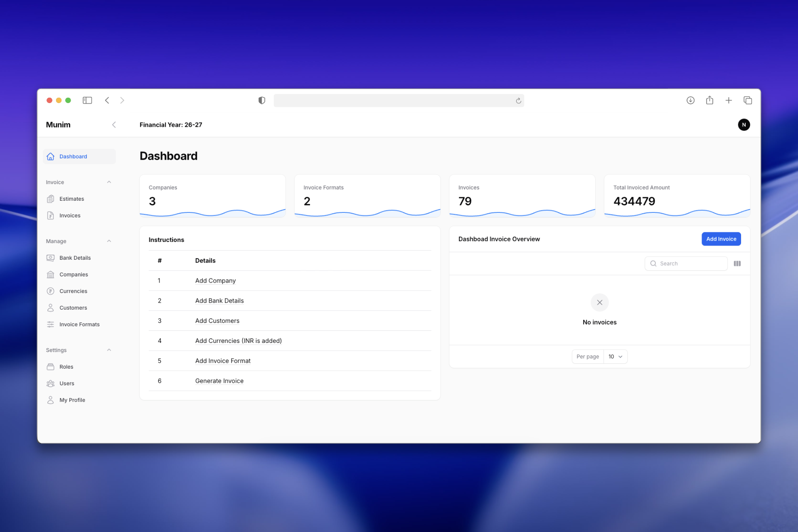Open the Dashboard home icon in sidebar
798x532 pixels.
click(x=51, y=156)
